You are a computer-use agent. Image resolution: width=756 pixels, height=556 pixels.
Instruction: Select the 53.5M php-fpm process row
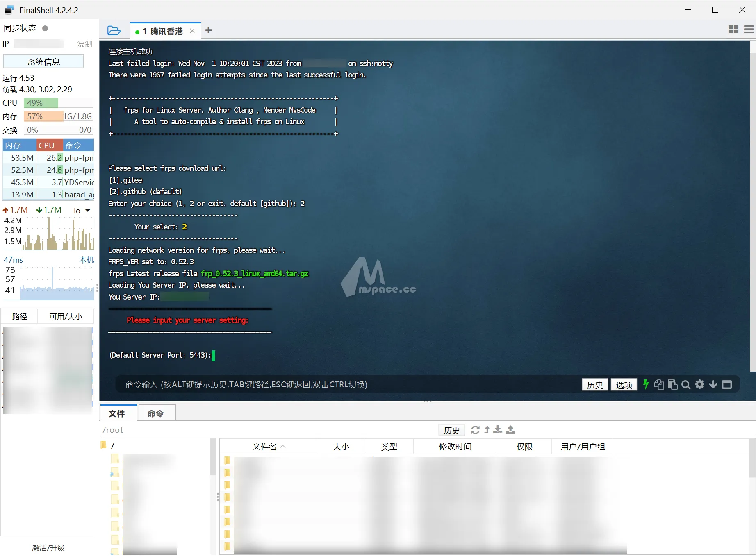[x=48, y=158]
